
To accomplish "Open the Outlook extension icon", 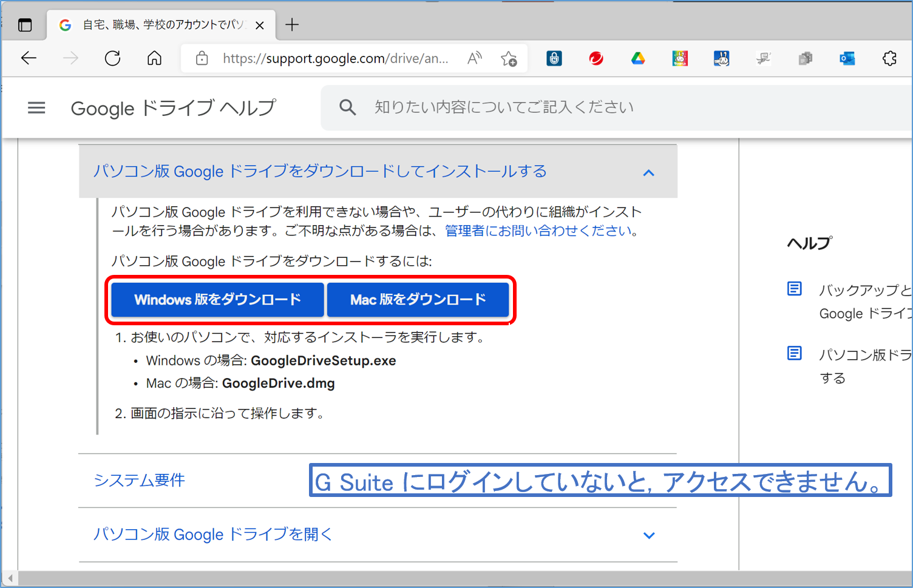I will (x=847, y=58).
